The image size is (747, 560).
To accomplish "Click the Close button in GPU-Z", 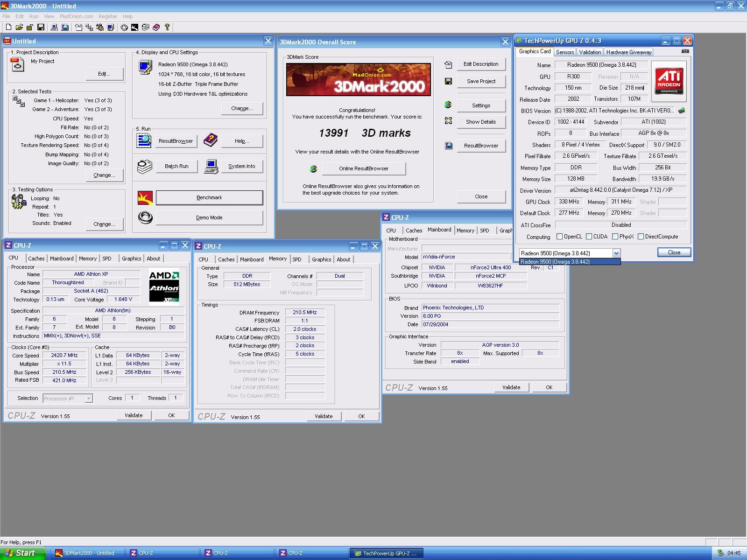I will (x=674, y=252).
